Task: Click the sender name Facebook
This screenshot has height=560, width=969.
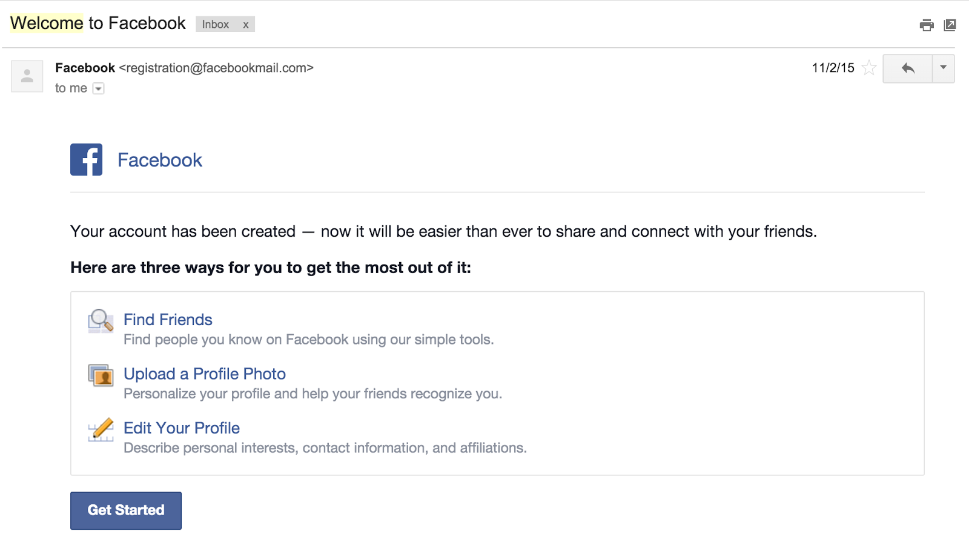Action: (85, 68)
